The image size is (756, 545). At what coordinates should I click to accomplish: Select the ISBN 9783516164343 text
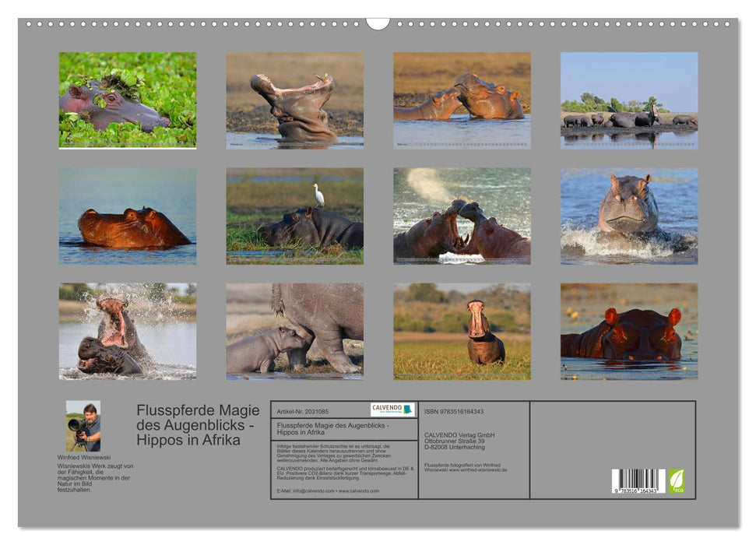453,410
